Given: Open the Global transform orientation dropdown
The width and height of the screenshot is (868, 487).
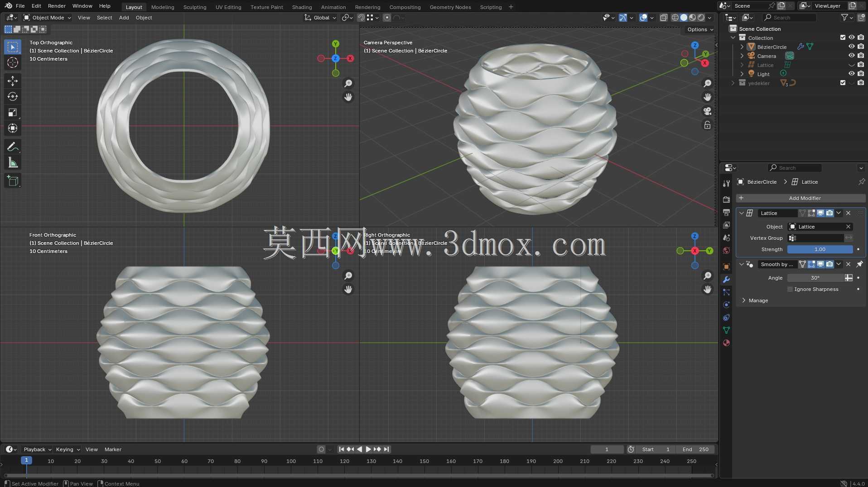Looking at the screenshot, I should (x=321, y=18).
